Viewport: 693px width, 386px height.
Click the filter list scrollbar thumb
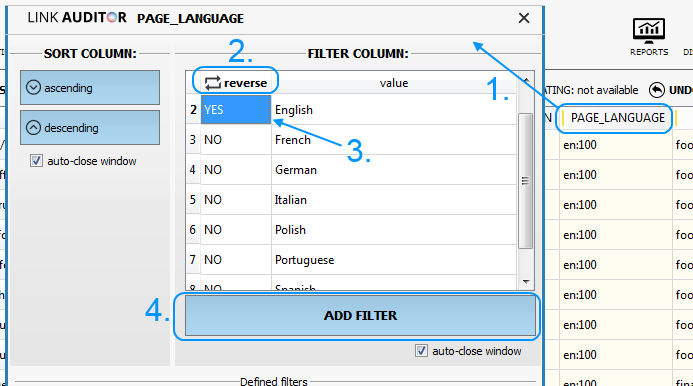pyautogui.click(x=525, y=181)
